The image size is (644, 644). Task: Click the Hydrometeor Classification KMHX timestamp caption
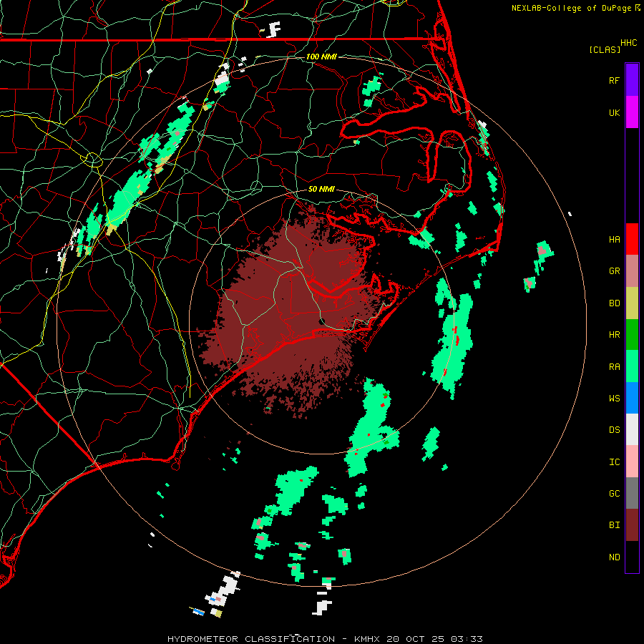tap(325, 639)
